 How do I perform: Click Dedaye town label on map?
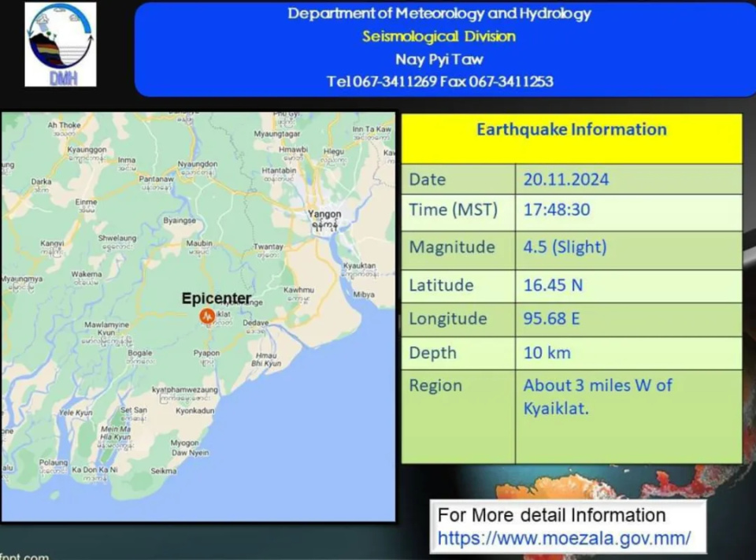(x=255, y=323)
